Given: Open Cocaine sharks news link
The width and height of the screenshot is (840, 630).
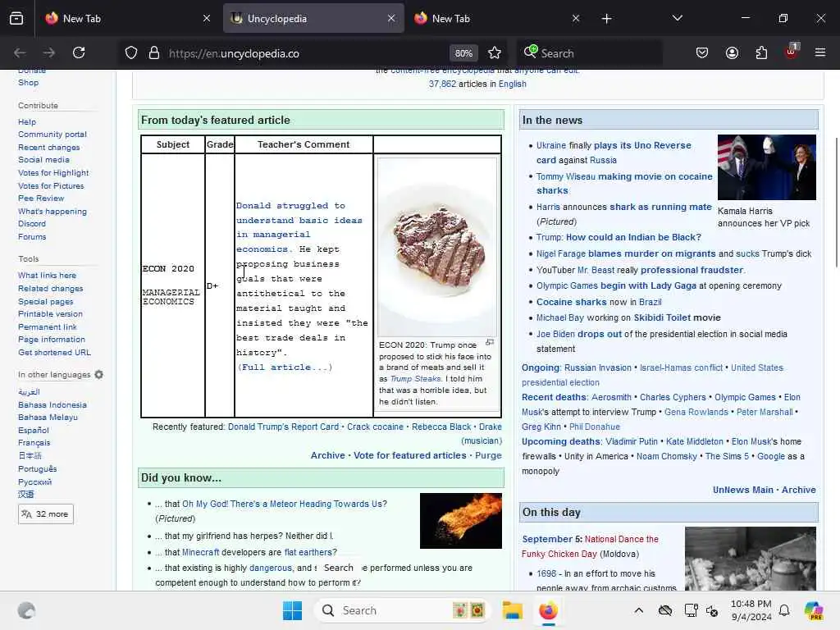Looking at the screenshot, I should tap(572, 302).
